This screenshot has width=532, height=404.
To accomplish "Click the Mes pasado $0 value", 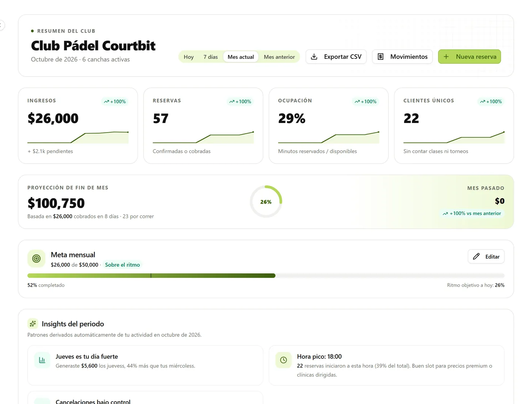I will point(500,201).
